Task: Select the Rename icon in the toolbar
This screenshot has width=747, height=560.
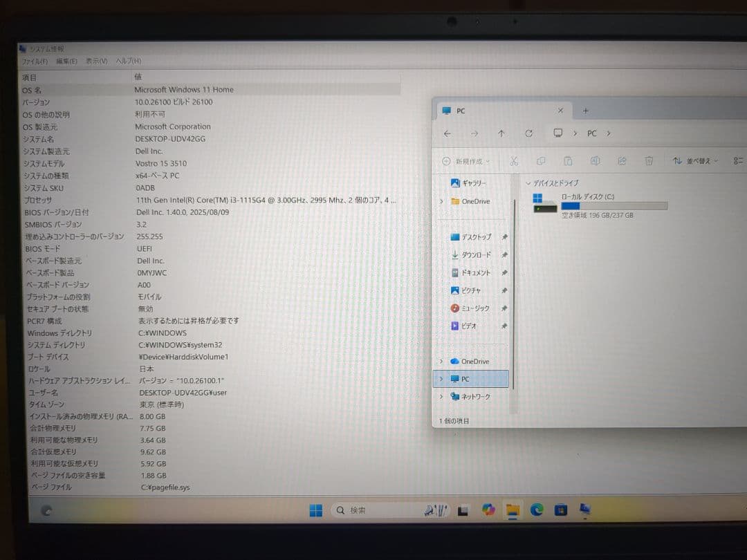Action: 595,160
